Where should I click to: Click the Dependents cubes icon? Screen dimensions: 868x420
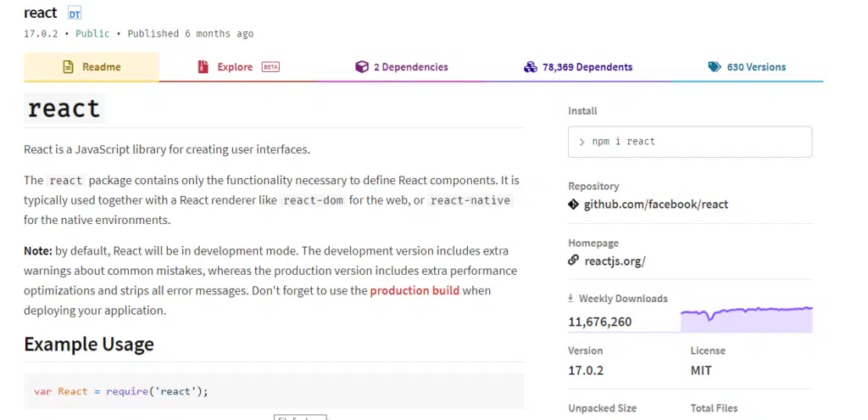[x=531, y=67]
